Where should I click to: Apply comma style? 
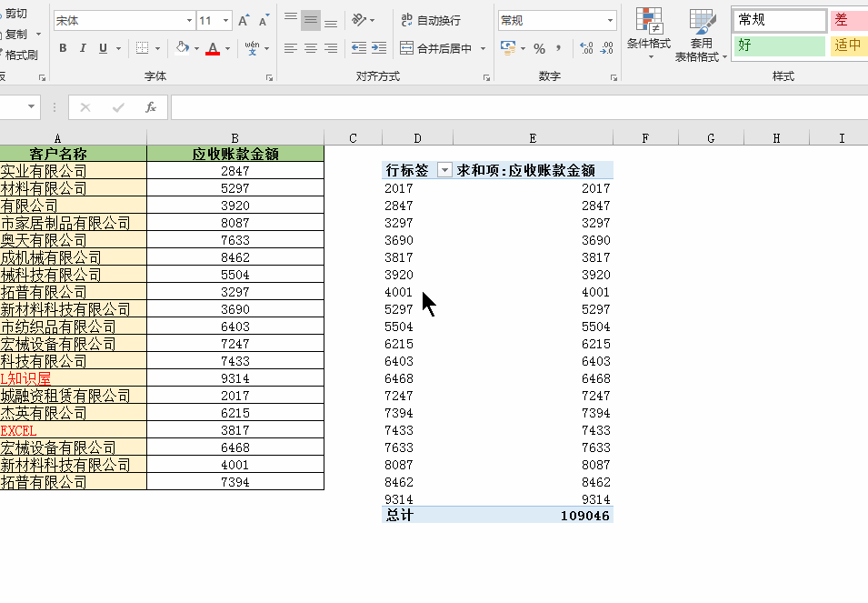559,48
